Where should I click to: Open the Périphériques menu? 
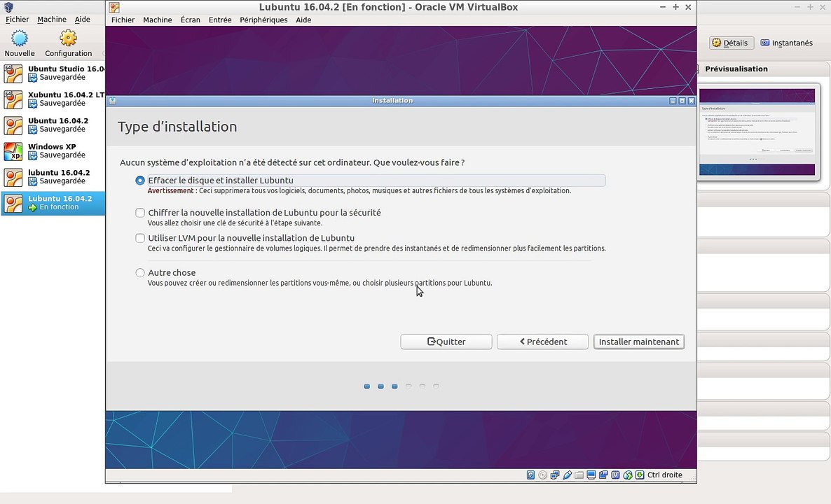[x=263, y=20]
